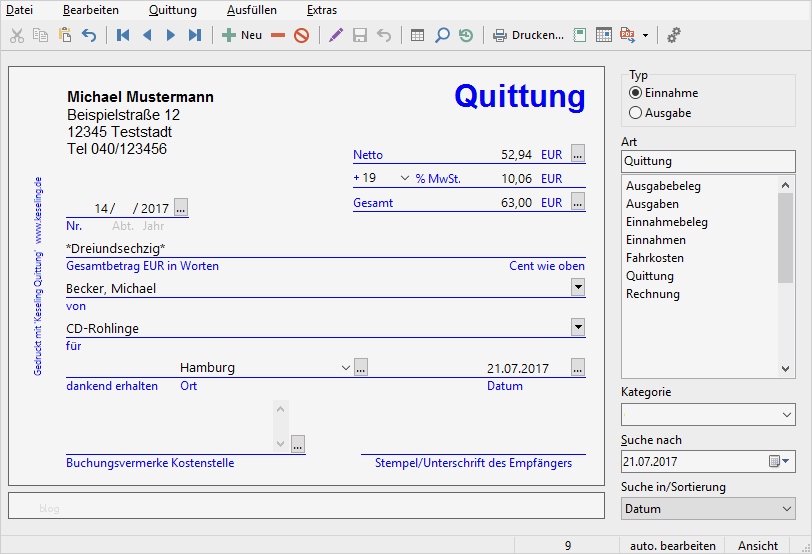Click the Art list scroll down arrow
This screenshot has height=554, width=812.
786,369
